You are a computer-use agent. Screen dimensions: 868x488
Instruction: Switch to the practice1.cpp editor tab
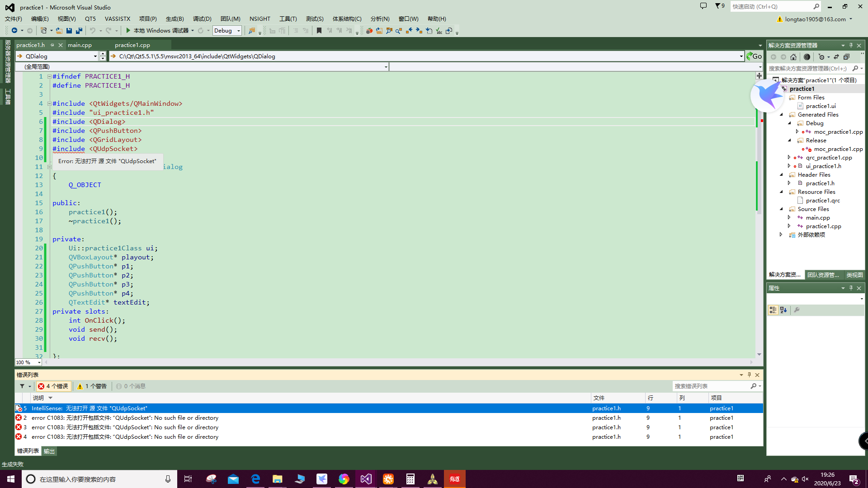click(132, 45)
